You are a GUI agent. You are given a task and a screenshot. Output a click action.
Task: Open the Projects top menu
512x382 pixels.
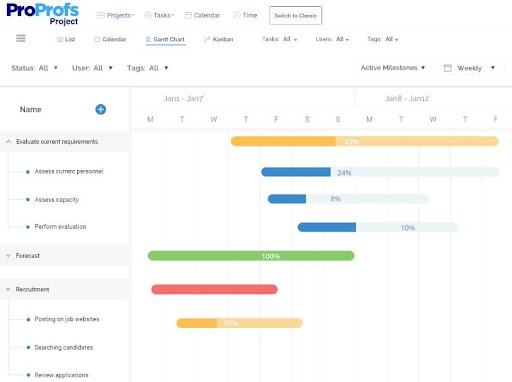tap(115, 15)
